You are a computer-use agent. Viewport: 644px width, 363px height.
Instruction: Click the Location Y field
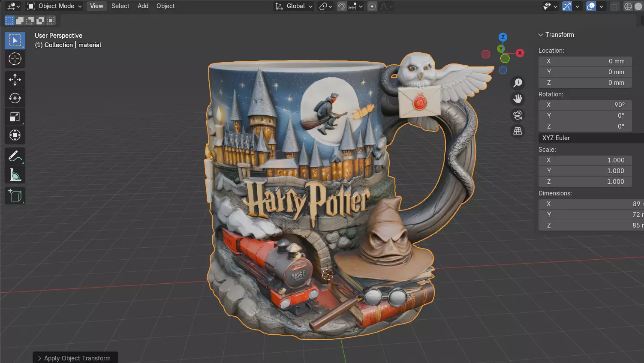585,72
